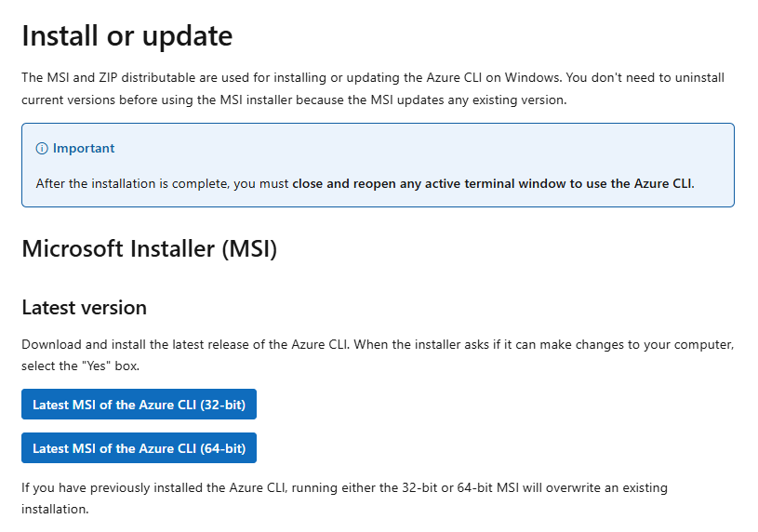Select the "Microsoft Installer (MSI)" heading
Image resolution: width=758 pixels, height=532 pixels.
(x=150, y=249)
